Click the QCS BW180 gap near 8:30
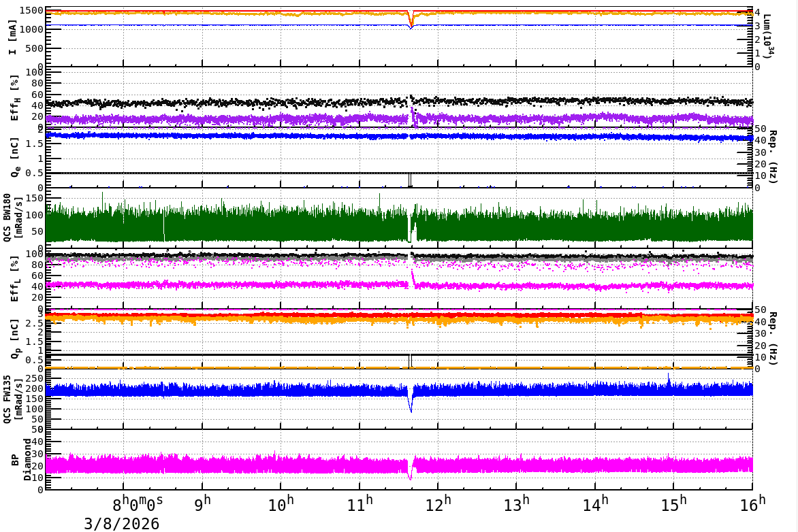 (x=164, y=227)
